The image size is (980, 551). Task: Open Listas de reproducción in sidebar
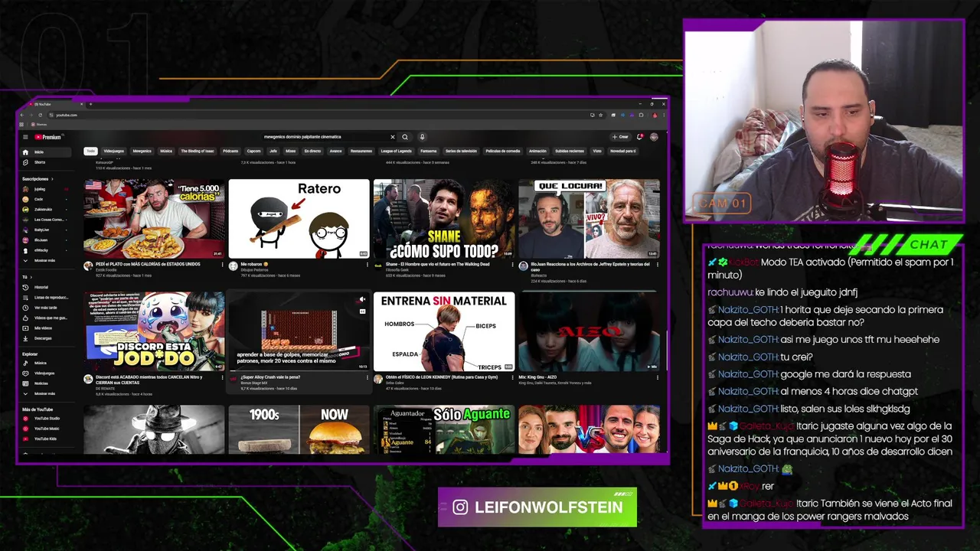[46, 297]
